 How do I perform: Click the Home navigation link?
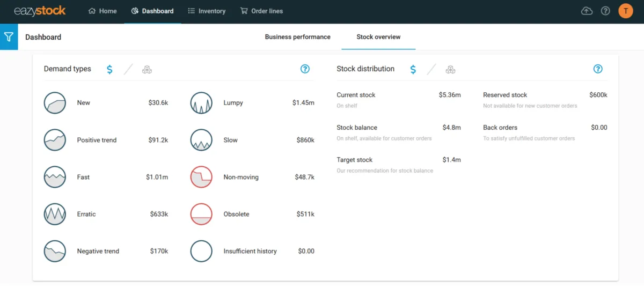coord(103,11)
